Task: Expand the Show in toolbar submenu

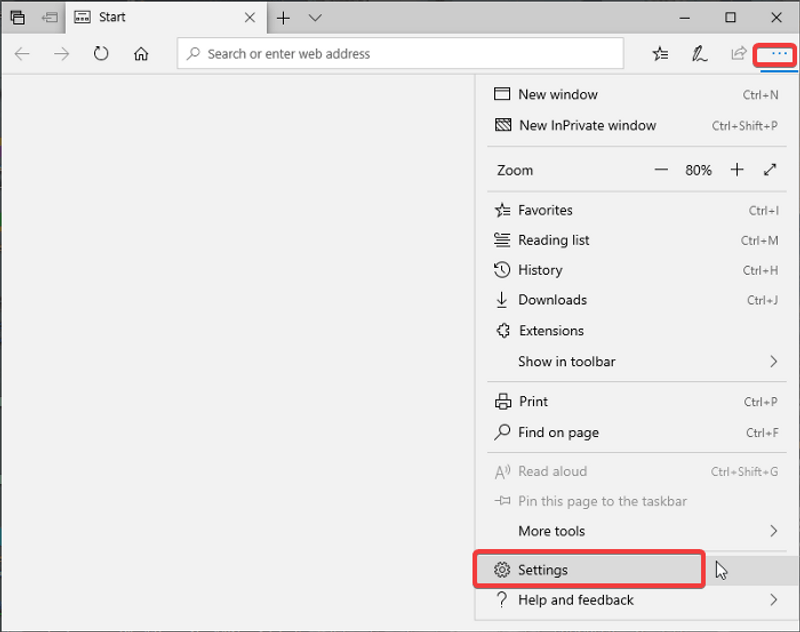Action: click(x=637, y=362)
